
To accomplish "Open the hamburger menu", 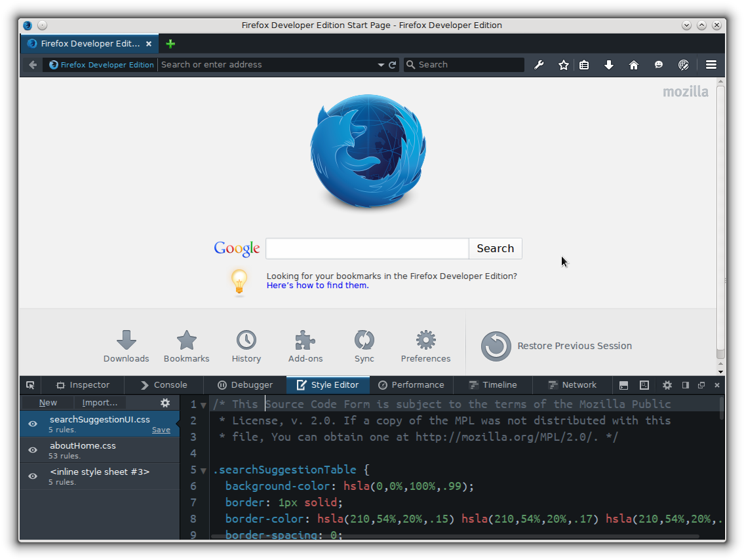I will (x=711, y=65).
